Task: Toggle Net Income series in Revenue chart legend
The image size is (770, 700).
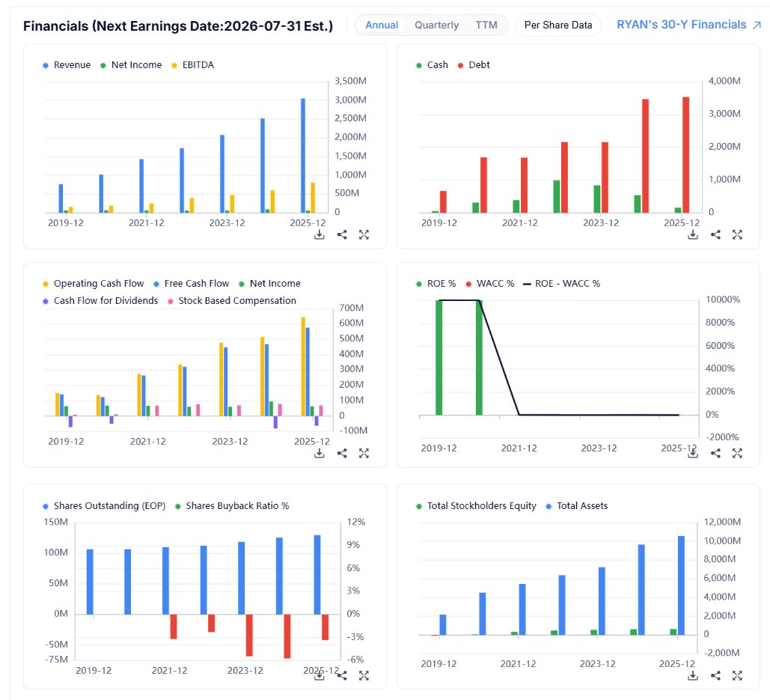Action: (131, 65)
